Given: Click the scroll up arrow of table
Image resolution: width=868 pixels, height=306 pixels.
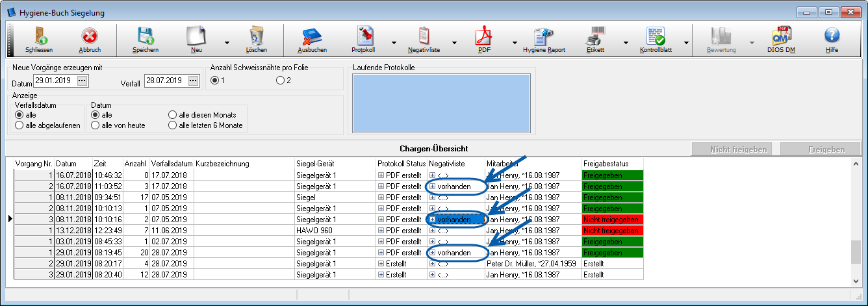Looking at the screenshot, I should click(856, 163).
